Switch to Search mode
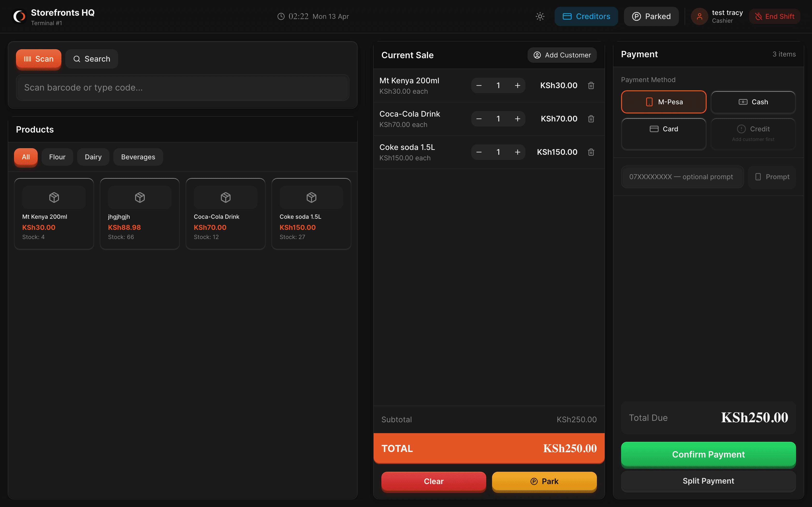 pos(92,59)
